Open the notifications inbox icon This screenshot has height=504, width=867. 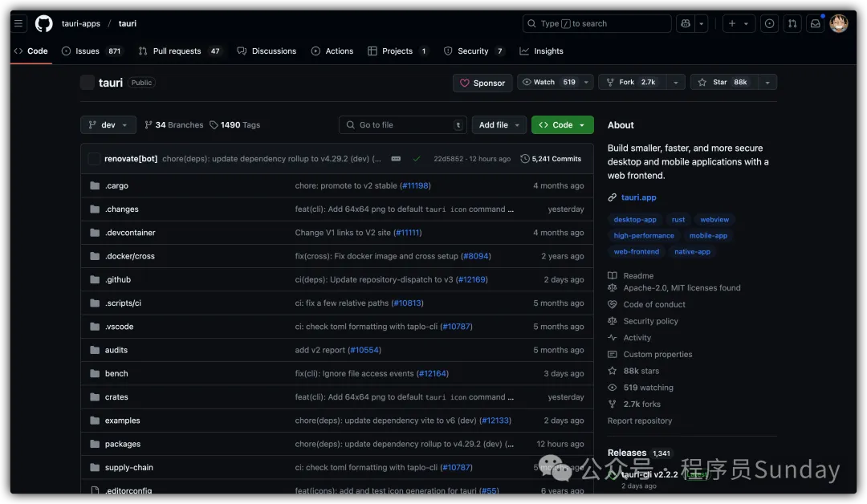pyautogui.click(x=815, y=23)
